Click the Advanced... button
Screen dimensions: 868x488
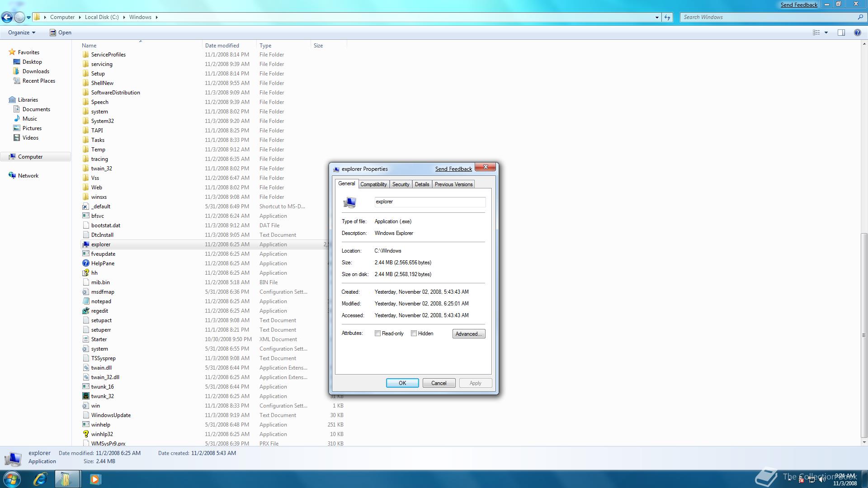coord(469,334)
